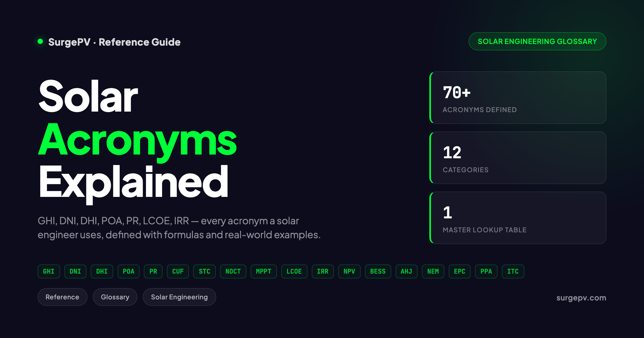This screenshot has width=644, height=338.
Task: Pick the NOCT acronym tag
Action: click(233, 271)
